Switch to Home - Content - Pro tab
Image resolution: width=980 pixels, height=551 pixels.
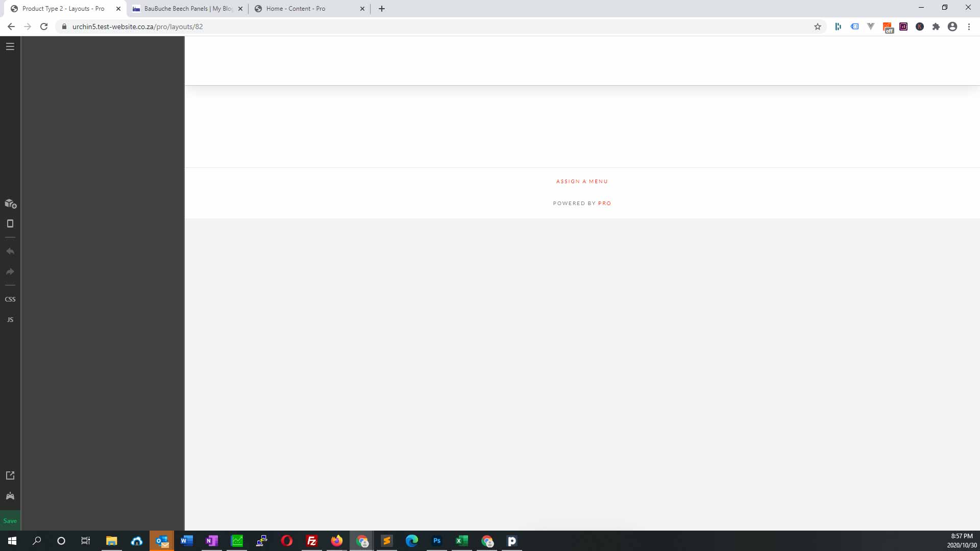(296, 9)
